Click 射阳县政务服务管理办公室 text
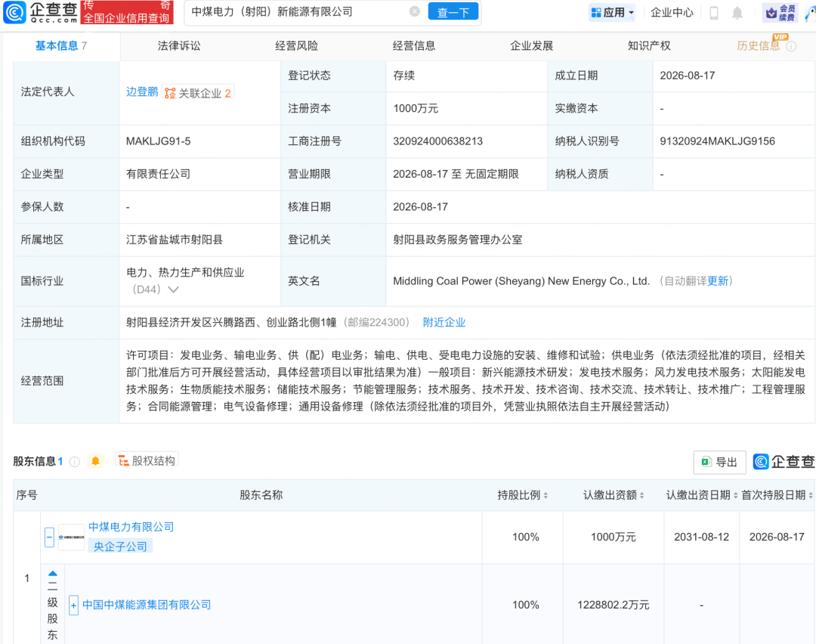This screenshot has width=816, height=644. tap(457, 240)
